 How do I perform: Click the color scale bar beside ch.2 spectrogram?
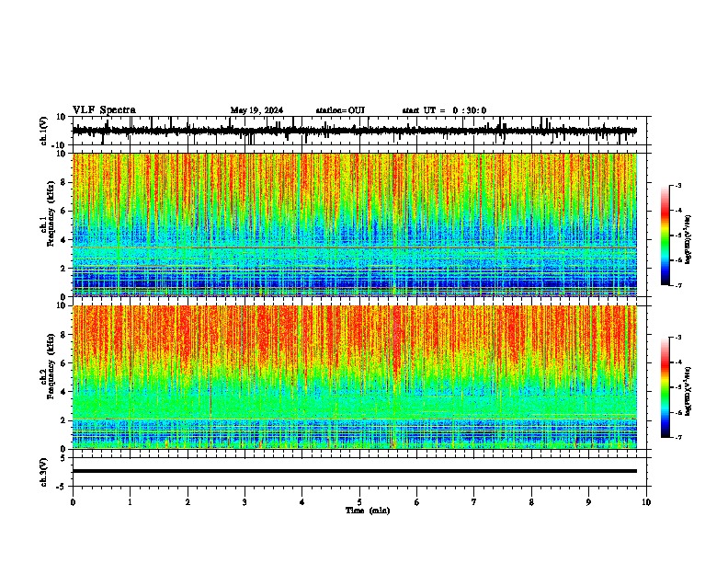[x=665, y=387]
